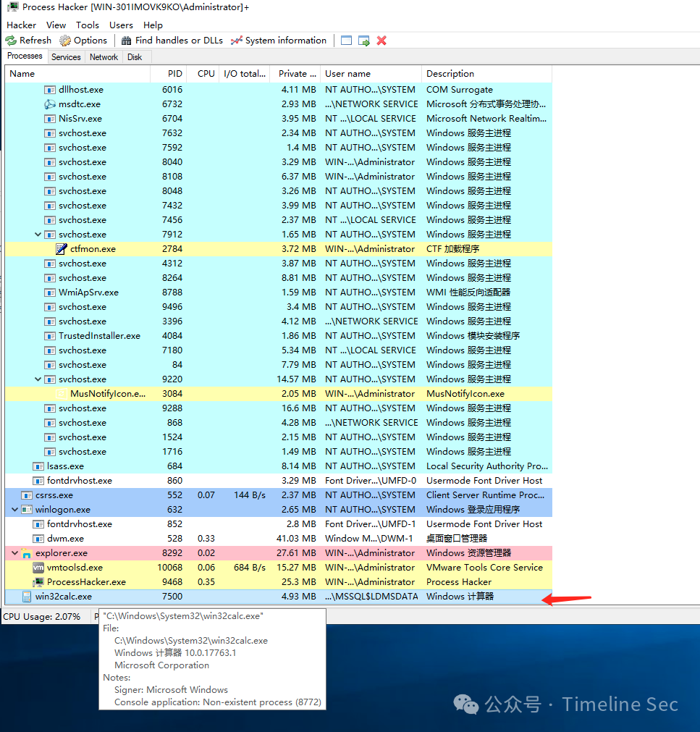Click Local Security Authority description
This screenshot has width=700, height=732.
point(486,466)
